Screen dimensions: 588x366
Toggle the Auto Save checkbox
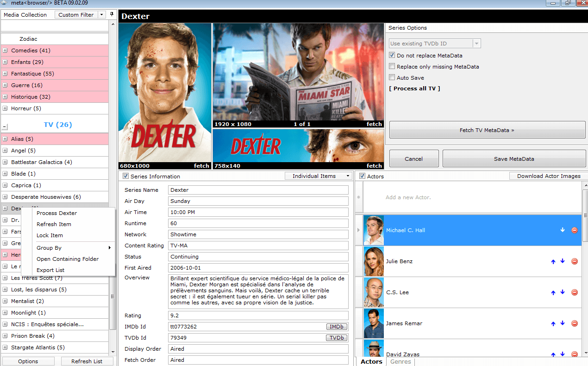tap(392, 78)
